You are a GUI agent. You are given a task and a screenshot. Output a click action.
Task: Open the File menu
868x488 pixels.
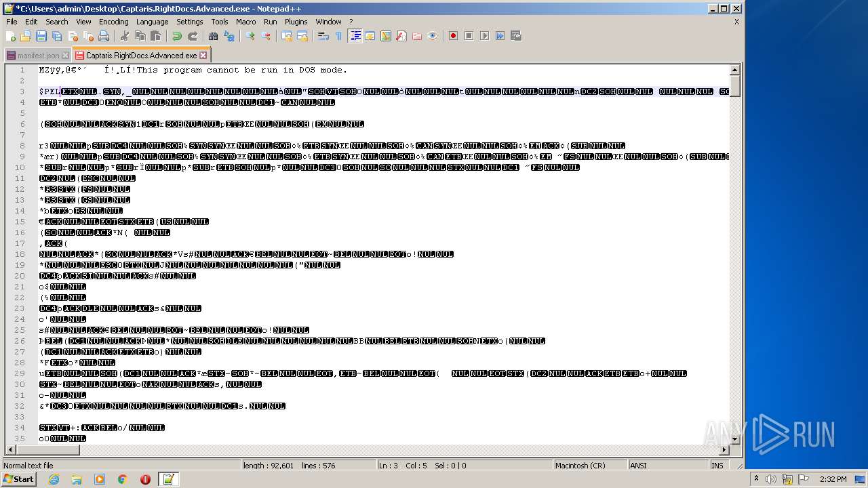(x=12, y=22)
